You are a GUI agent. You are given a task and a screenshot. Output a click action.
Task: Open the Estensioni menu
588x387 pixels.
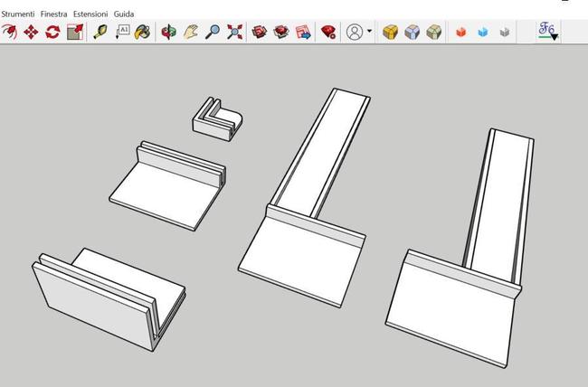click(x=90, y=14)
